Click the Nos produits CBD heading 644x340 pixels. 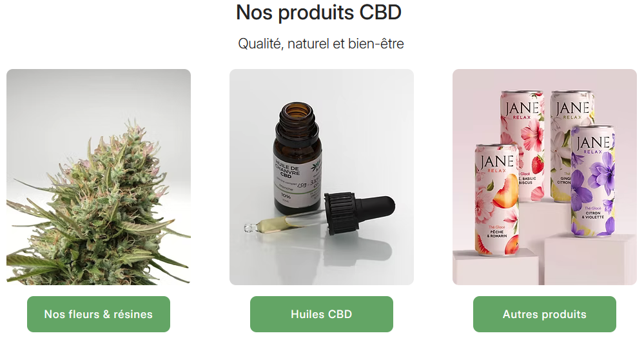pos(318,12)
